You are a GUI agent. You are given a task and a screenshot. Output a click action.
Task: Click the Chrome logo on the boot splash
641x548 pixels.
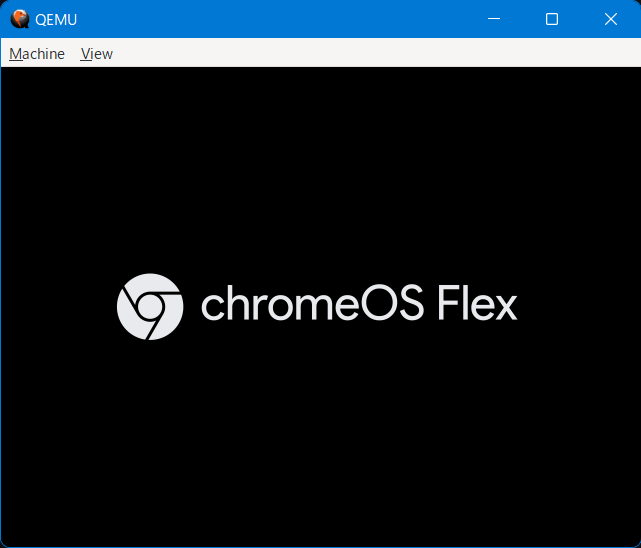[x=150, y=306]
